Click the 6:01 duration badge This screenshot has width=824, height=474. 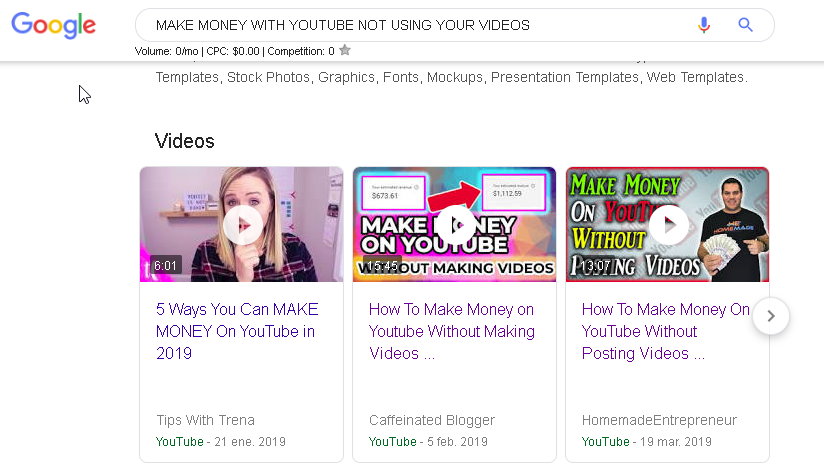click(x=165, y=266)
